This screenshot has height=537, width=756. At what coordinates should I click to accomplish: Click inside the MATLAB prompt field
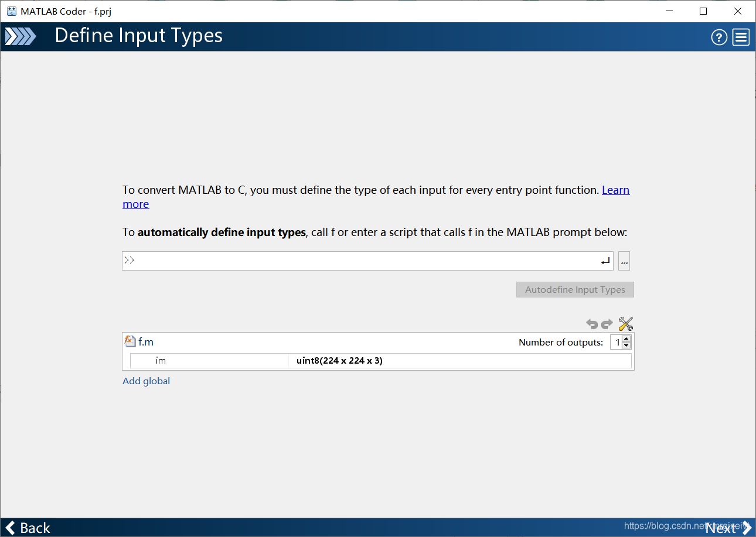pos(367,261)
